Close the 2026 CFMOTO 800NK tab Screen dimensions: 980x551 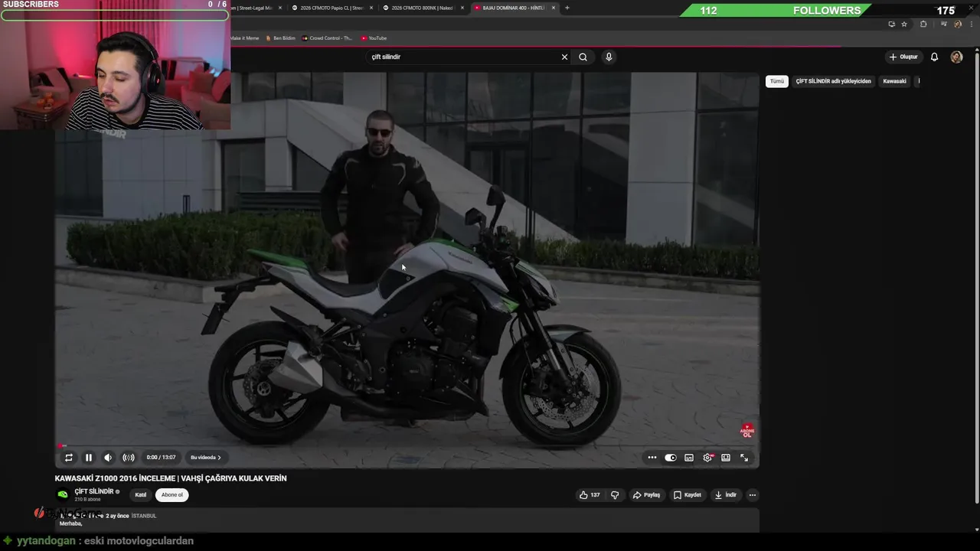coord(462,8)
